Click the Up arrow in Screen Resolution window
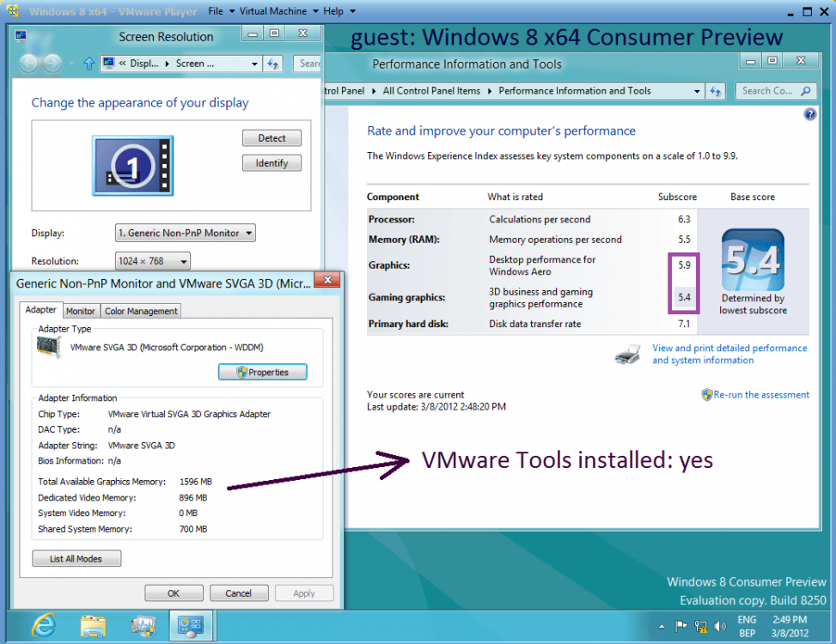This screenshot has height=644, width=836. point(89,64)
